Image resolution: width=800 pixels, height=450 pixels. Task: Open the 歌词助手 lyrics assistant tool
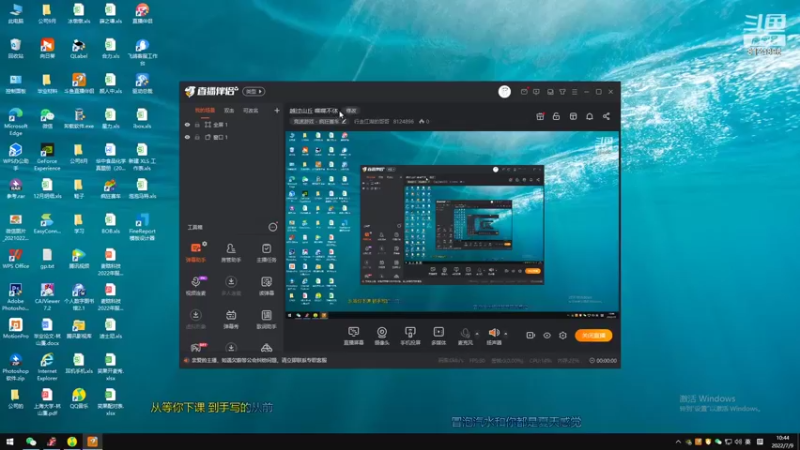266,319
